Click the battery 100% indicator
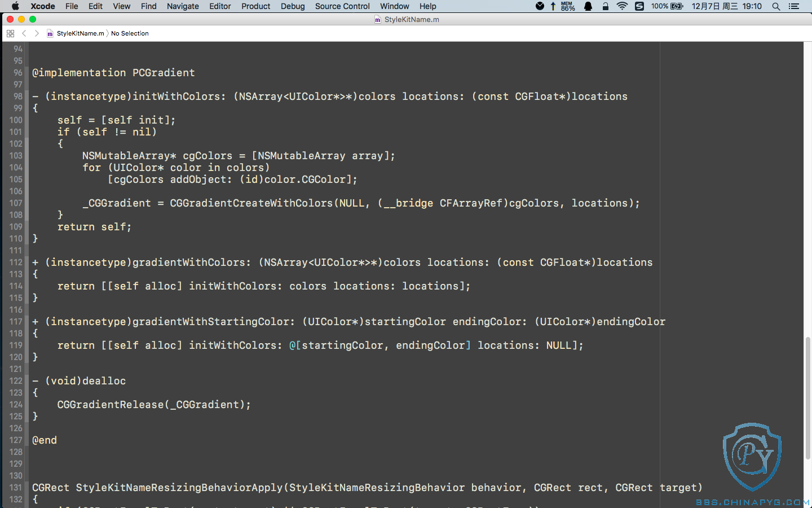 coord(667,6)
